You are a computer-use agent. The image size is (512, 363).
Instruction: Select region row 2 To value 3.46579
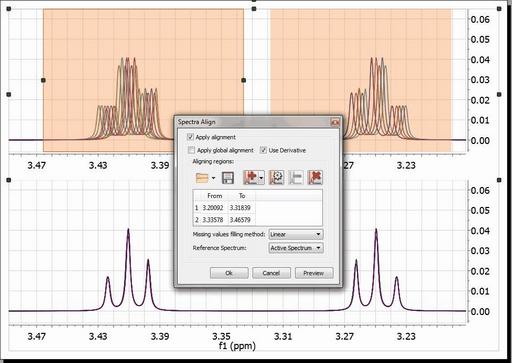[x=241, y=220]
